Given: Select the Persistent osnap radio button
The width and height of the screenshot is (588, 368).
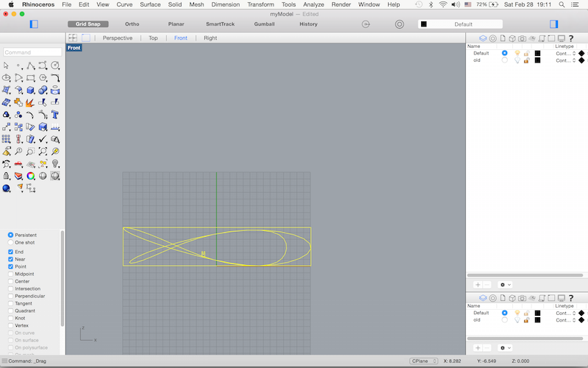Looking at the screenshot, I should pyautogui.click(x=10, y=235).
